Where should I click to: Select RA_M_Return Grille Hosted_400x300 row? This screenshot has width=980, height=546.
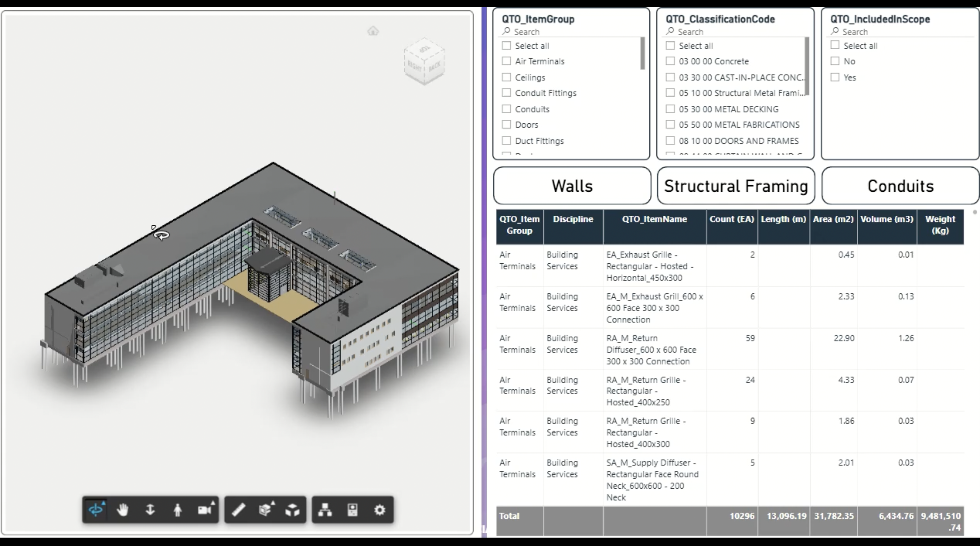pos(730,432)
